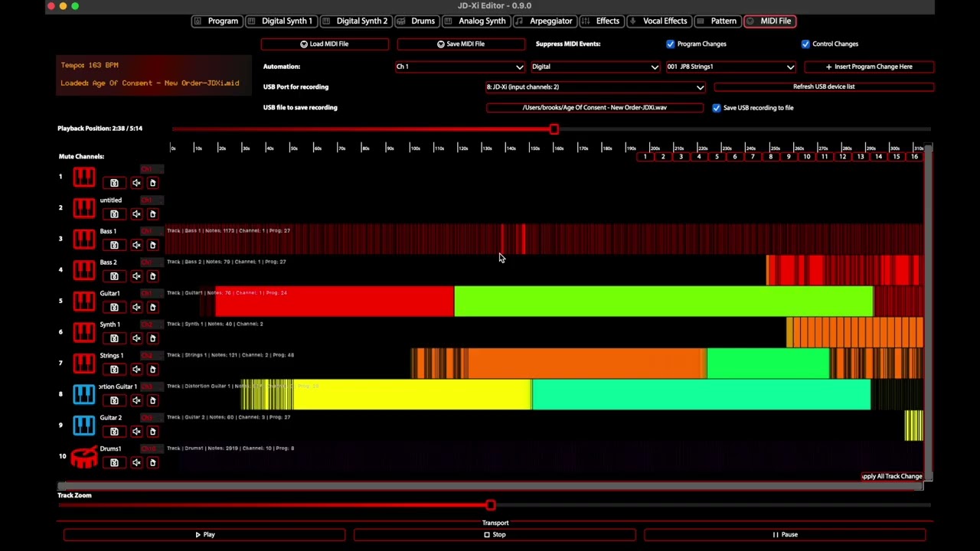The height and width of the screenshot is (551, 980).
Task: Click the Playback Position slider handle
Action: (x=554, y=129)
